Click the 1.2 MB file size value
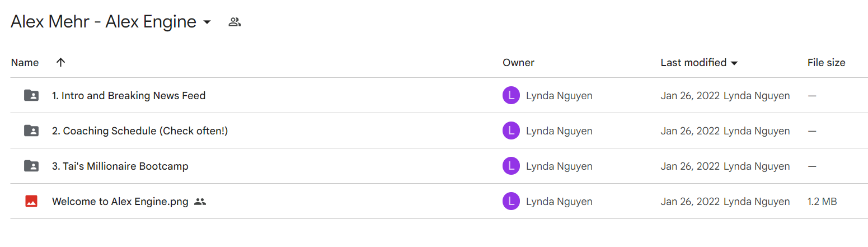 click(x=822, y=202)
